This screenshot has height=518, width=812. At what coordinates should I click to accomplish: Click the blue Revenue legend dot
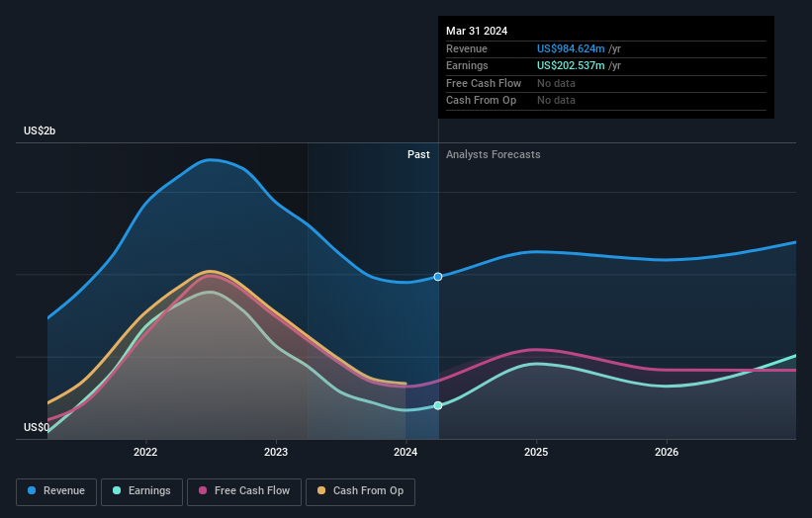pyautogui.click(x=32, y=490)
